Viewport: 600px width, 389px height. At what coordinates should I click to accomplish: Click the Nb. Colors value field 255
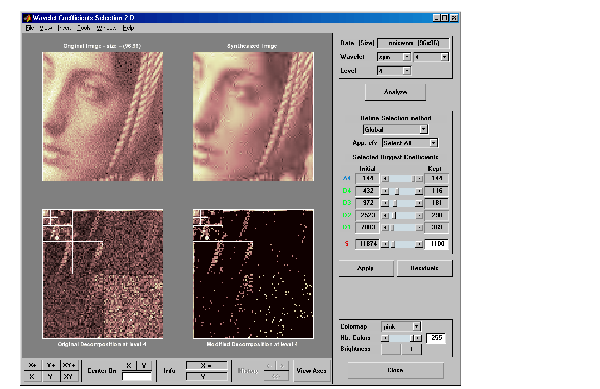pos(436,338)
